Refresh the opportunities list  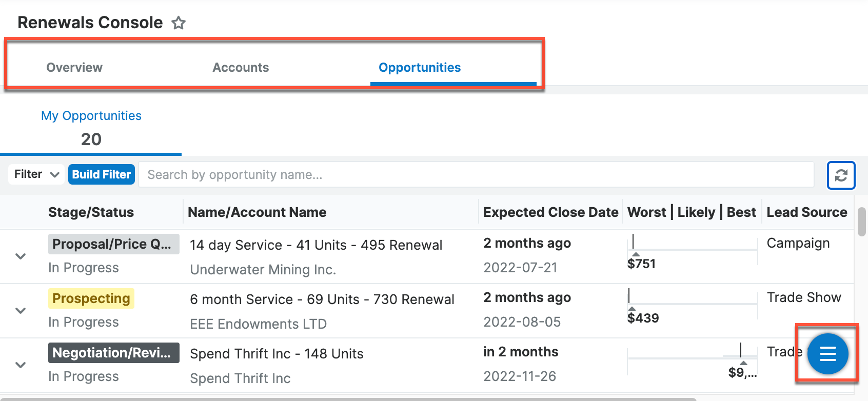841,175
